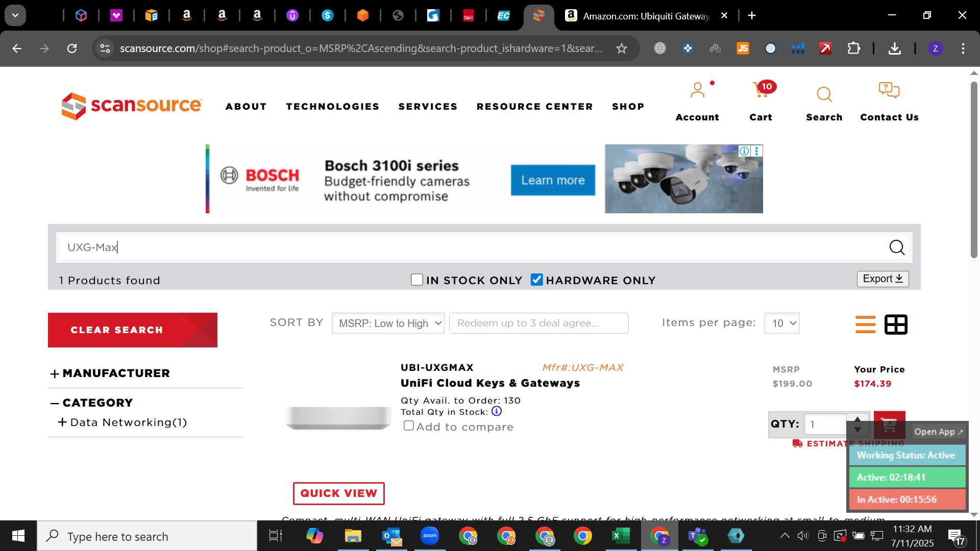This screenshot has width=980, height=551.
Task: Click Learn more on Bosch ad
Action: (x=553, y=180)
